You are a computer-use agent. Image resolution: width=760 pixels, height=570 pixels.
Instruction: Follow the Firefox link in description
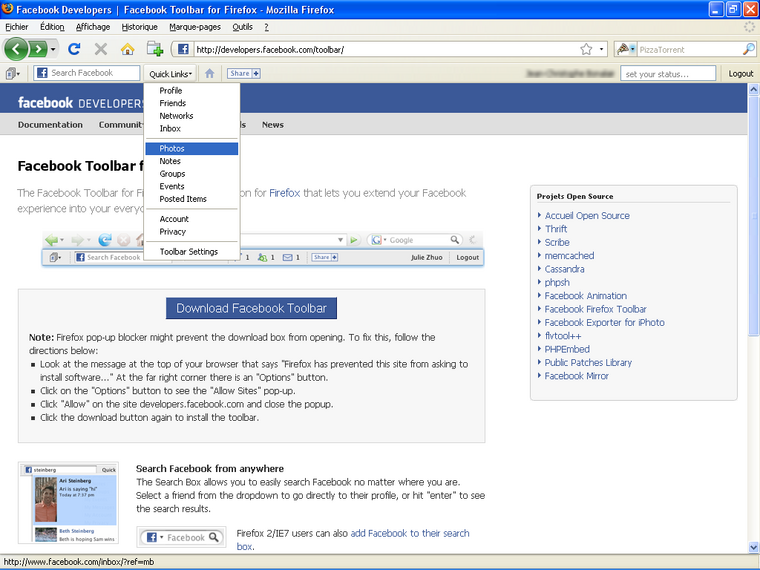tap(285, 193)
